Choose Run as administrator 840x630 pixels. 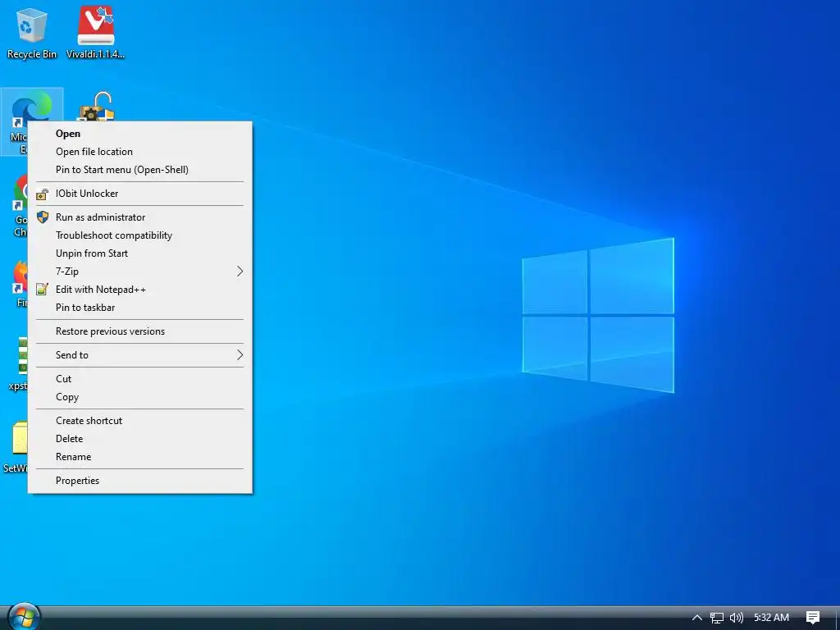coord(139,217)
